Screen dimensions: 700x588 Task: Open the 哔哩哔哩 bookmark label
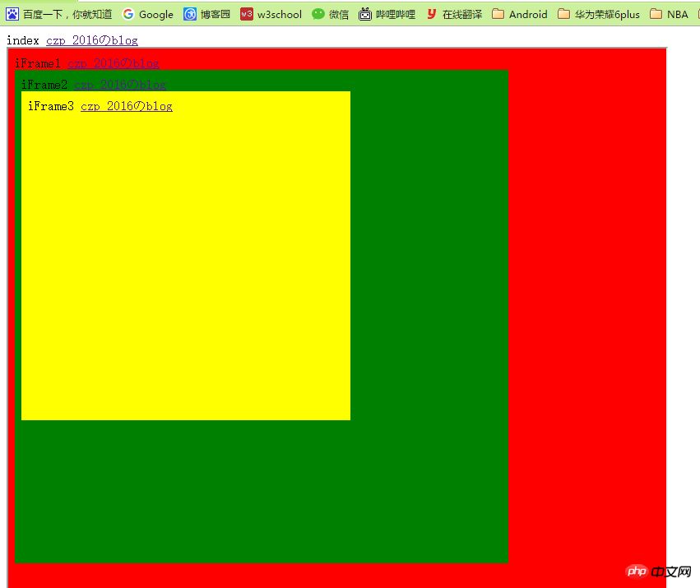pyautogui.click(x=396, y=15)
